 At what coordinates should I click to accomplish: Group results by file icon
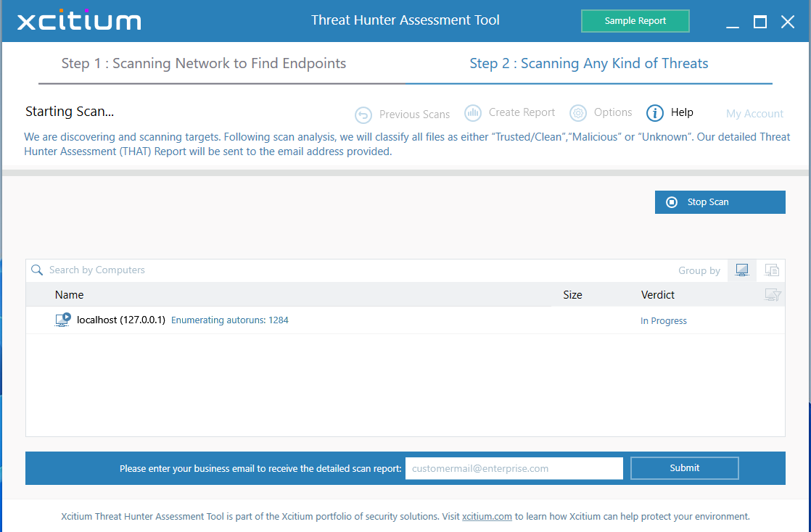point(771,270)
